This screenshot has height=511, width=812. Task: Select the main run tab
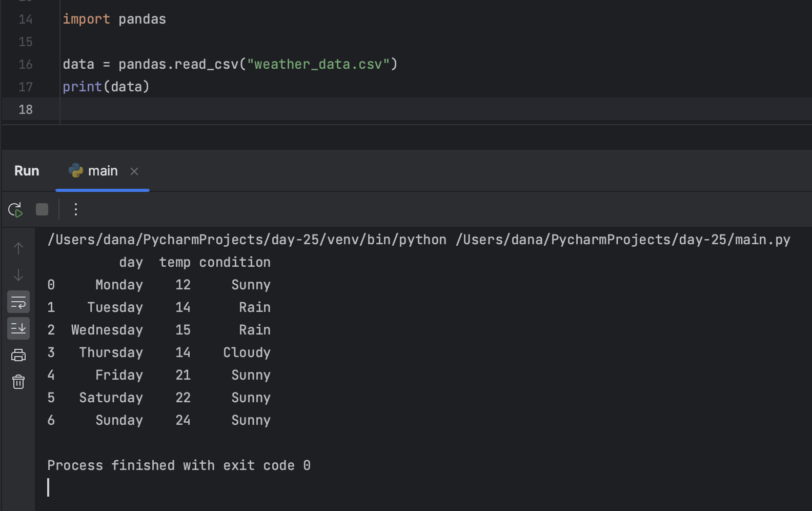(103, 171)
